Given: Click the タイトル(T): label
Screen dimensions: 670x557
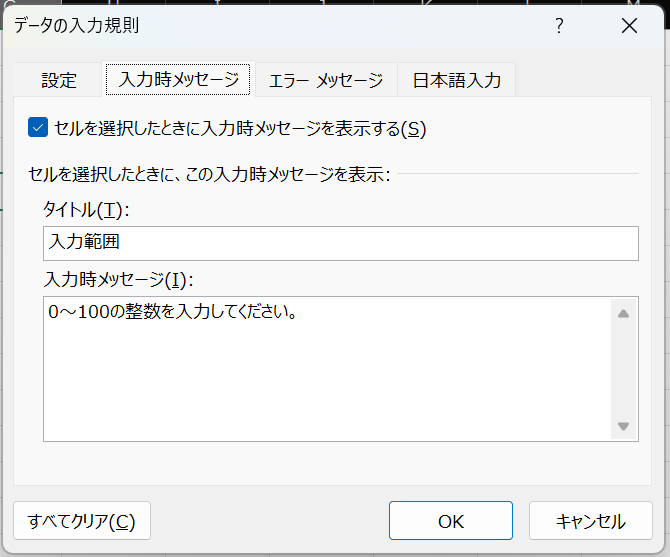Looking at the screenshot, I should point(86,210).
